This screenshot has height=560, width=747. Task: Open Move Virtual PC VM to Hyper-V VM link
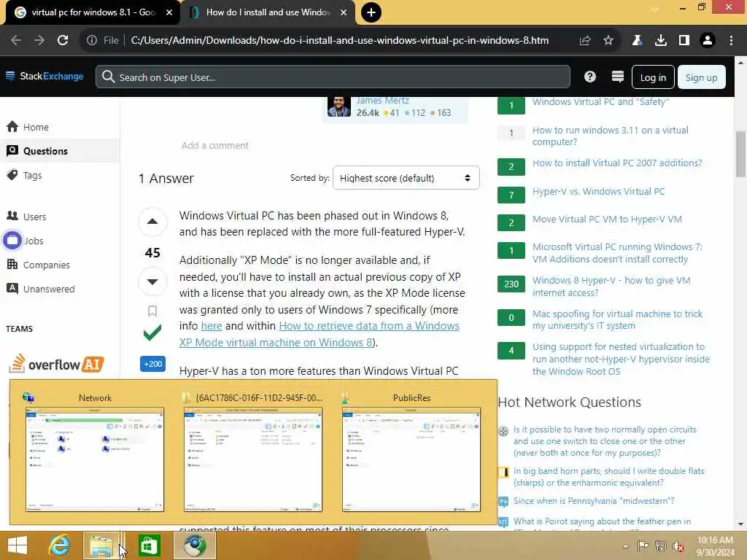[607, 219]
